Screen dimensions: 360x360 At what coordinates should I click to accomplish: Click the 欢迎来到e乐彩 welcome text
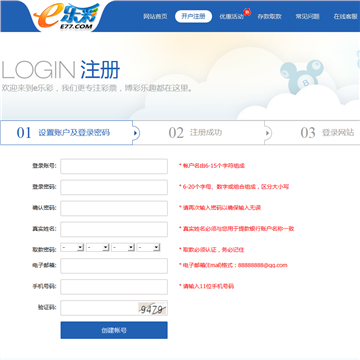[x=97, y=88]
